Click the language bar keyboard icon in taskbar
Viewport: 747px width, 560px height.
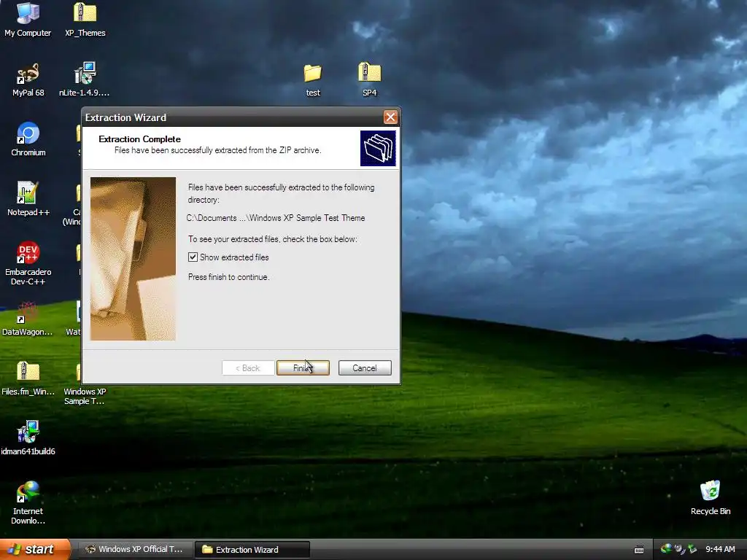tap(639, 550)
